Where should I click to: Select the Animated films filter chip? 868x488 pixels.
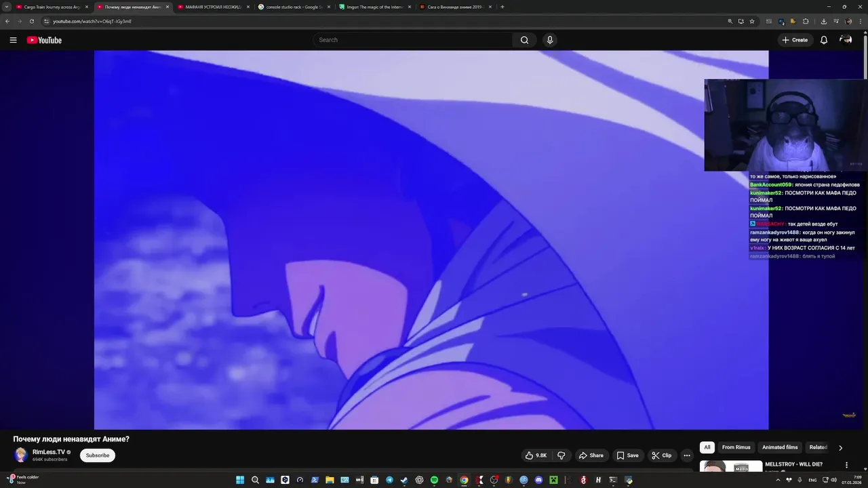click(x=780, y=447)
